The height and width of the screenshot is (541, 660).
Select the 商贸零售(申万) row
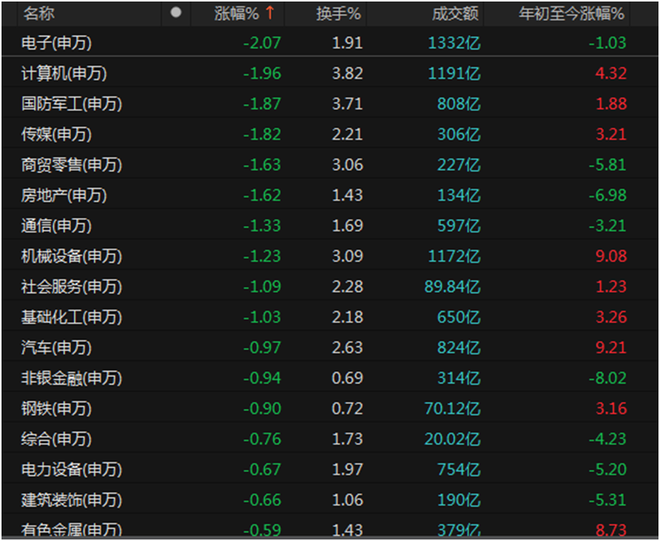point(330,165)
